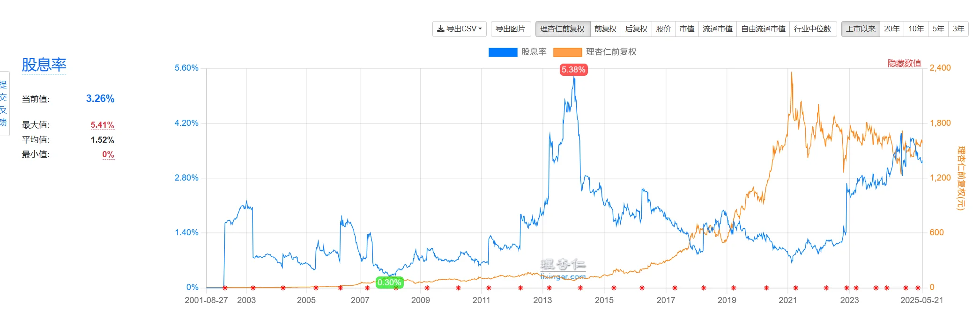Click the maximum value 5.41%
Viewport: 980px width, 319px height.
[x=103, y=125]
